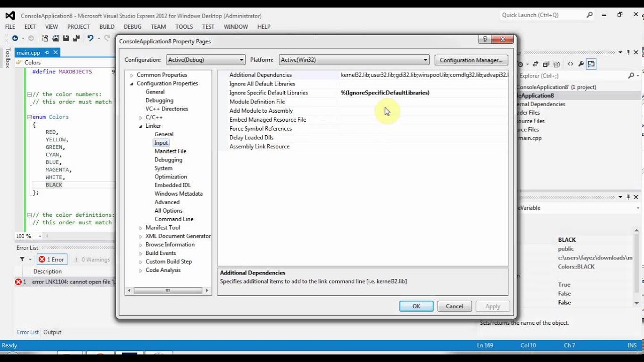Select the Module Definition File property
644x362 pixels.
tap(257, 102)
